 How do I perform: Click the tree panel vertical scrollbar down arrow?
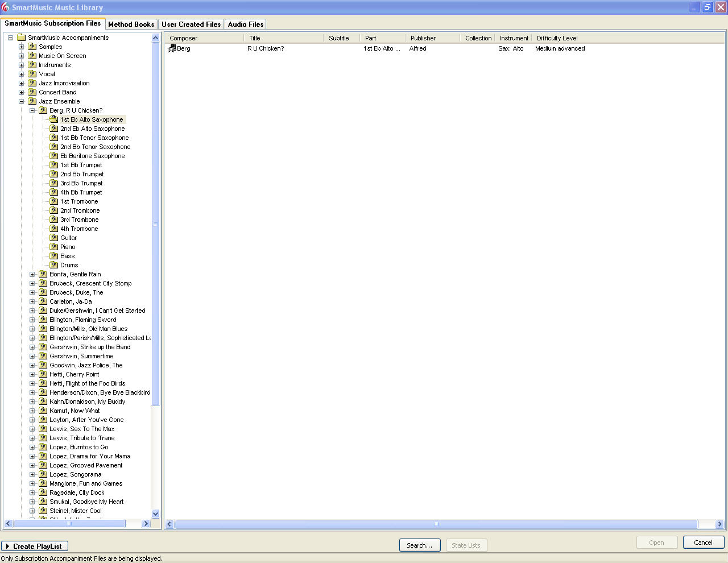[156, 514]
